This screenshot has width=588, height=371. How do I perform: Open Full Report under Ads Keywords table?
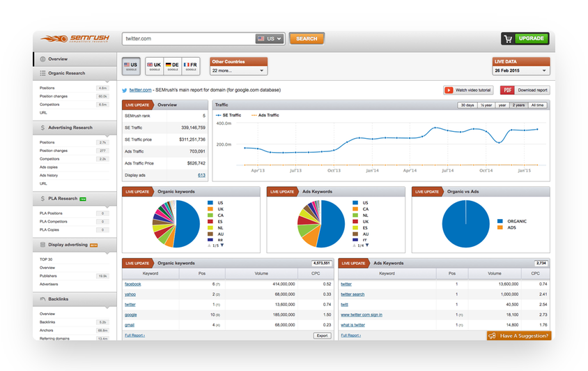(x=350, y=335)
